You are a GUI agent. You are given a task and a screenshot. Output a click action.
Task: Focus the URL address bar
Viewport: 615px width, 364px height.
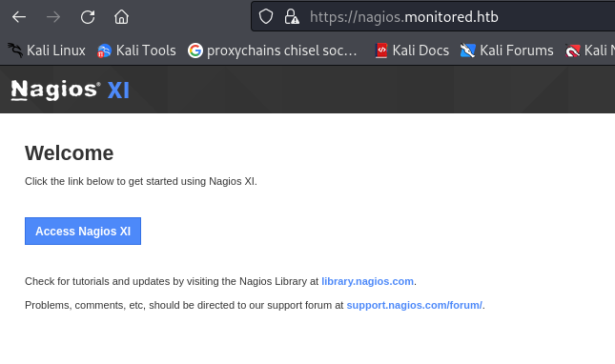434,16
